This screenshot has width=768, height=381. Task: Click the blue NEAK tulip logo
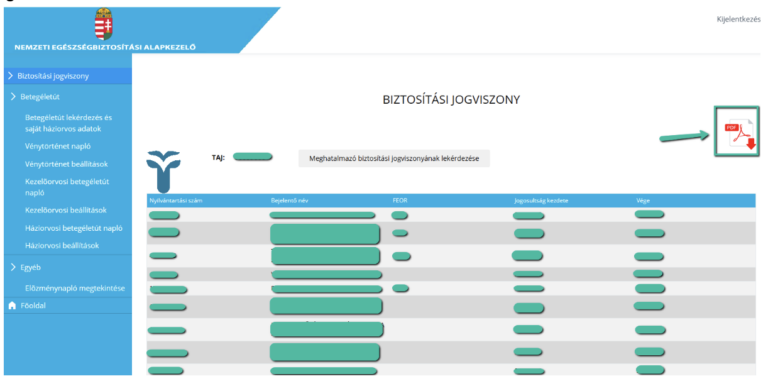163,171
